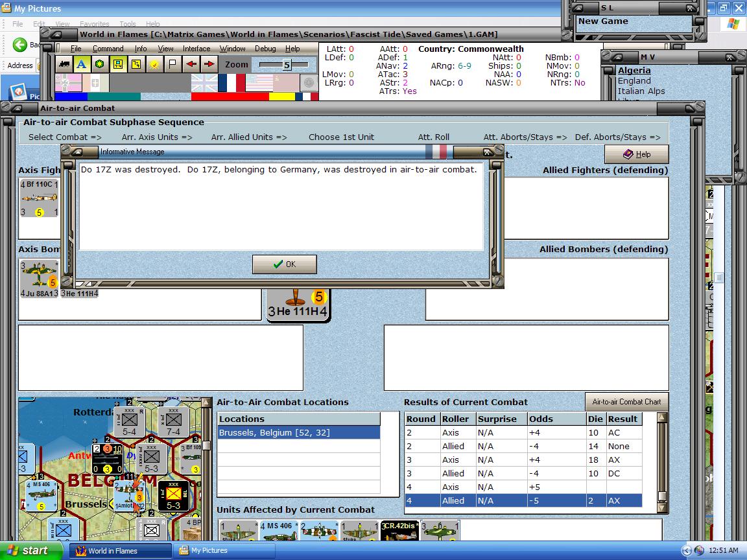Viewport: 747px width, 560px height.
Task: Click the Windows start button
Action: tap(31, 550)
